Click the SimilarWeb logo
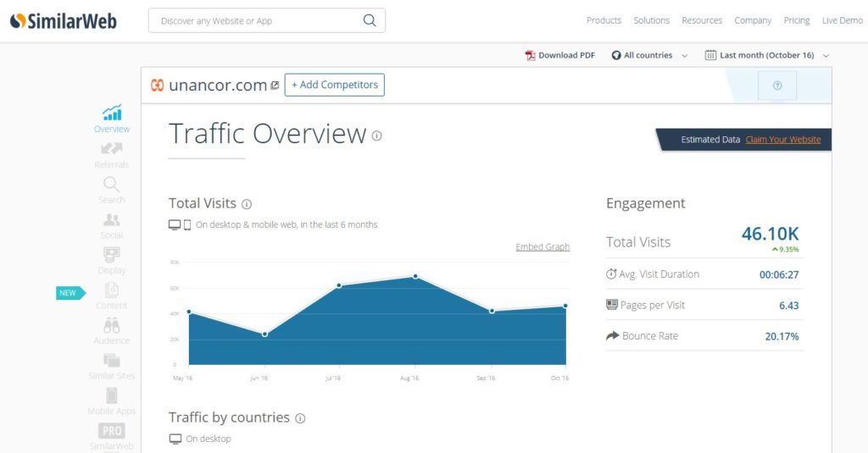868x453 pixels. pyautogui.click(x=63, y=21)
